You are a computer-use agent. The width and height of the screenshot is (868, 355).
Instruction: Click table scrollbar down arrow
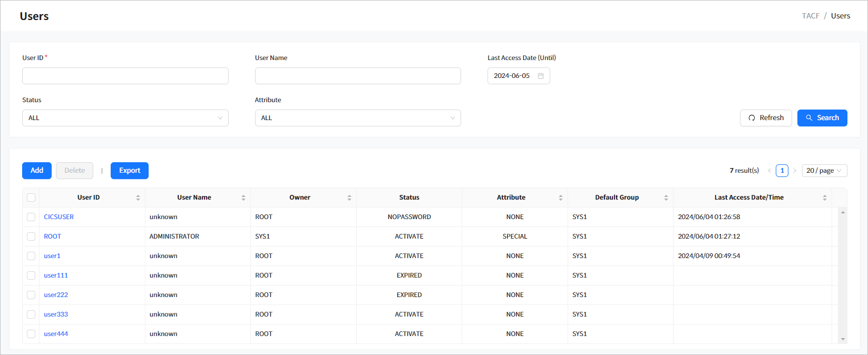(843, 339)
